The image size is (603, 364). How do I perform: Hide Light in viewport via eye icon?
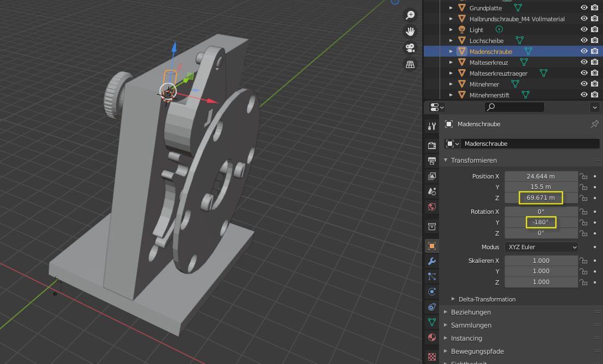tap(584, 29)
